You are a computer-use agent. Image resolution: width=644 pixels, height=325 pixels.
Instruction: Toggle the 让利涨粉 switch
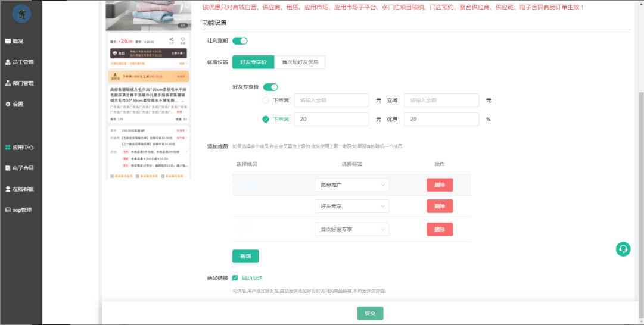[239, 41]
